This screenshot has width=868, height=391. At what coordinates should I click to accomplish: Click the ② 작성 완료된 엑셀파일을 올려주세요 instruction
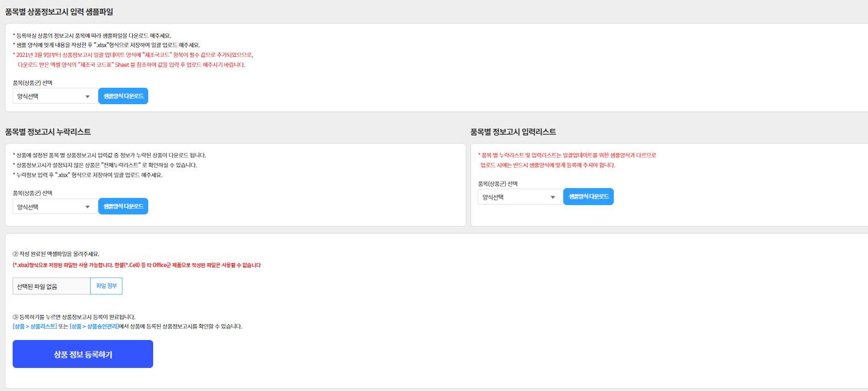pyautogui.click(x=56, y=254)
